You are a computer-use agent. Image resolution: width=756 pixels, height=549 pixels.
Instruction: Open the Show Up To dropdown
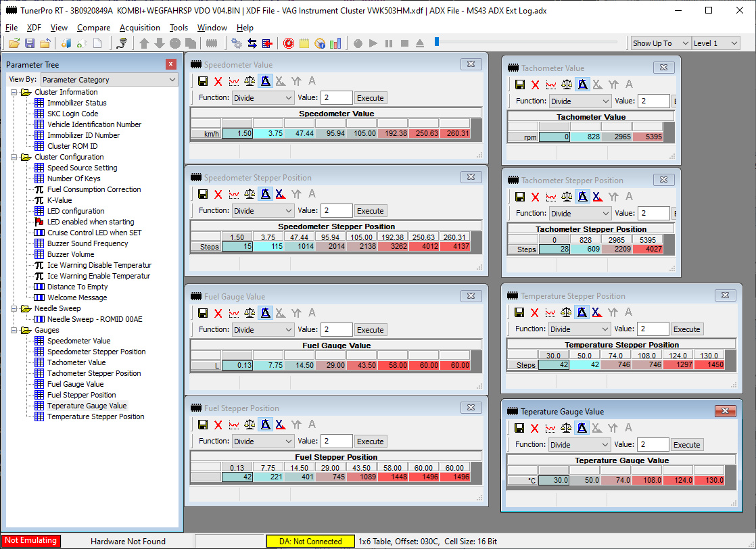661,43
